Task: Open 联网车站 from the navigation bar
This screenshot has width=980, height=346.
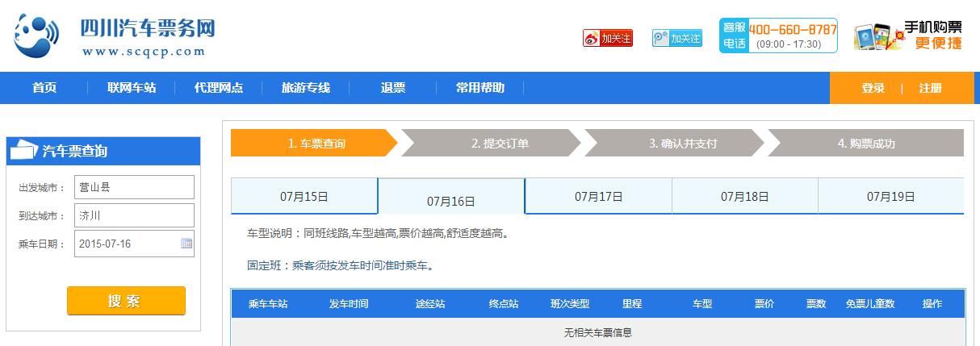Action: coord(132,88)
